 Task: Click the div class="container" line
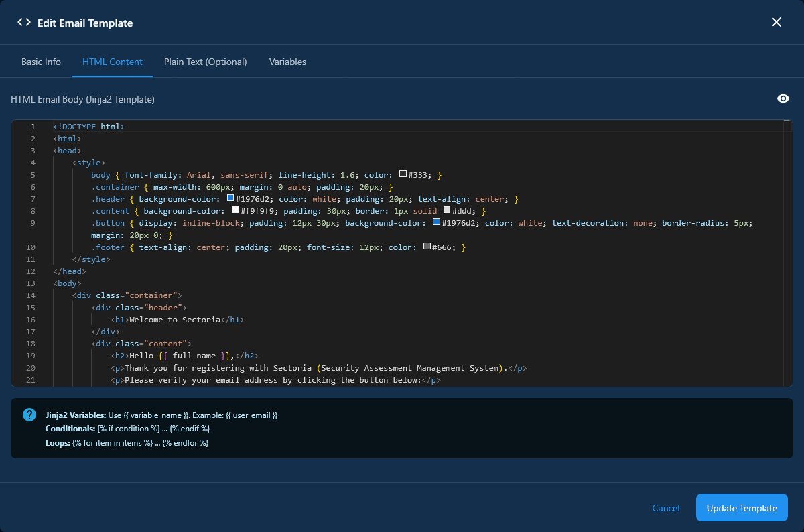(127, 295)
